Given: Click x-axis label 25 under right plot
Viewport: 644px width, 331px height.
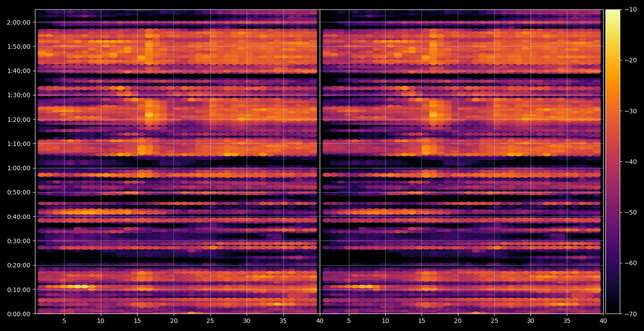Looking at the screenshot, I should coord(494,321).
